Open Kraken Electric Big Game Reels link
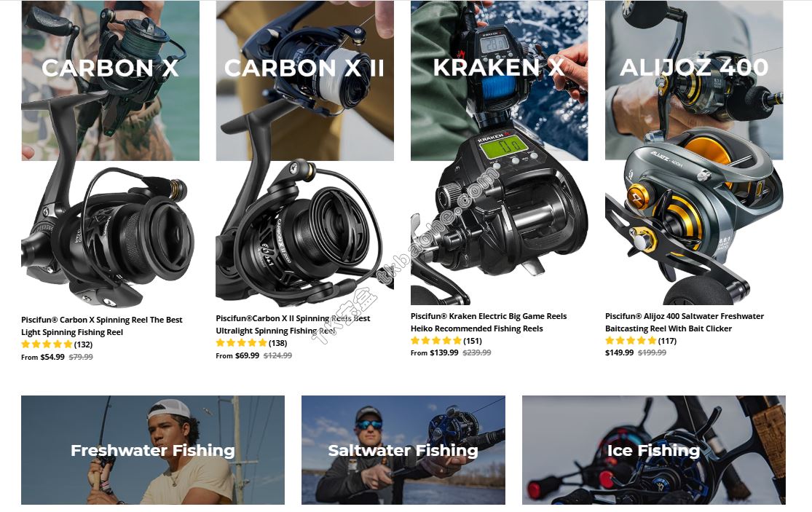Image resolution: width=812 pixels, height=512 pixels. (489, 323)
